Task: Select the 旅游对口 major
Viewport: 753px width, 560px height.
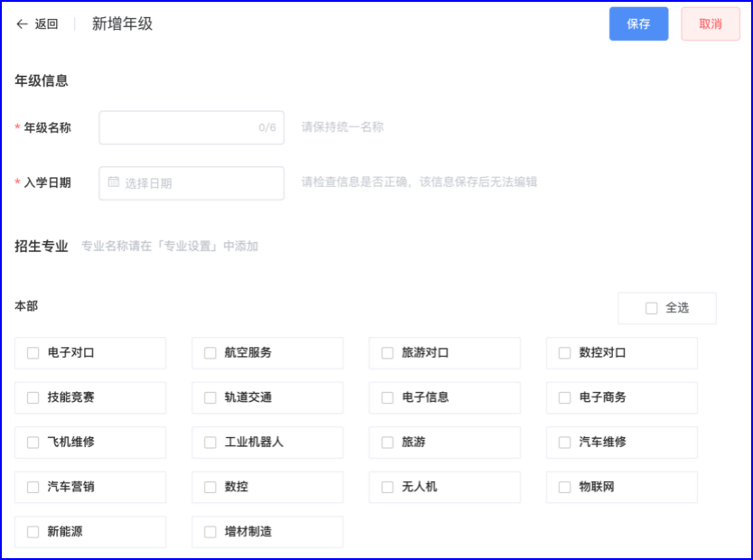Action: point(386,352)
